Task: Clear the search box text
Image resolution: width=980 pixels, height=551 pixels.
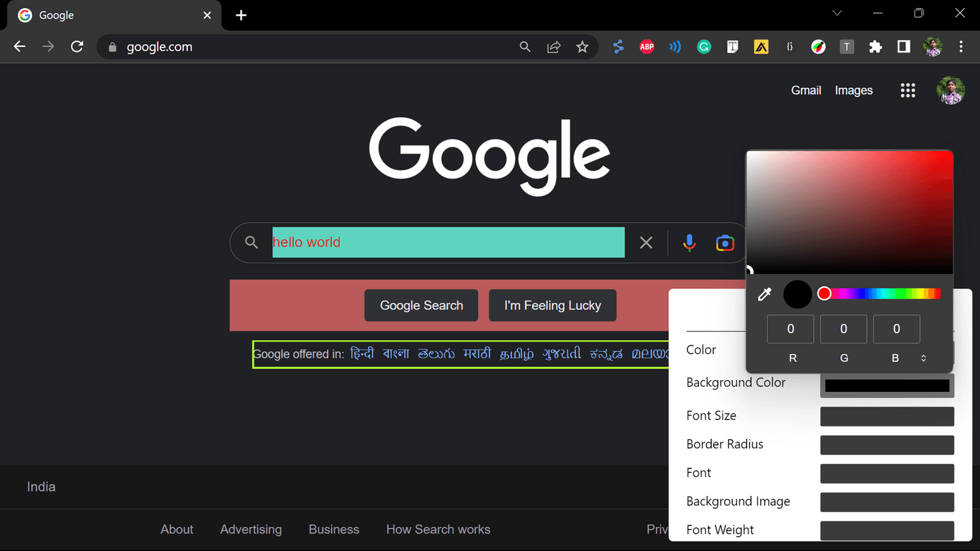Action: (646, 242)
